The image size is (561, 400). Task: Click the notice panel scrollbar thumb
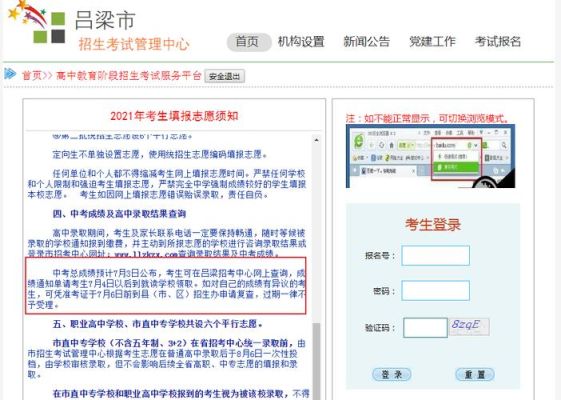[x=316, y=361]
